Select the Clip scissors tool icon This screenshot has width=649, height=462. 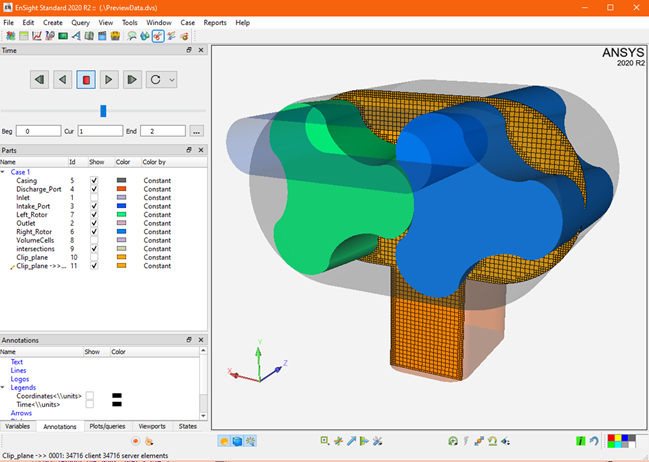[x=158, y=36]
